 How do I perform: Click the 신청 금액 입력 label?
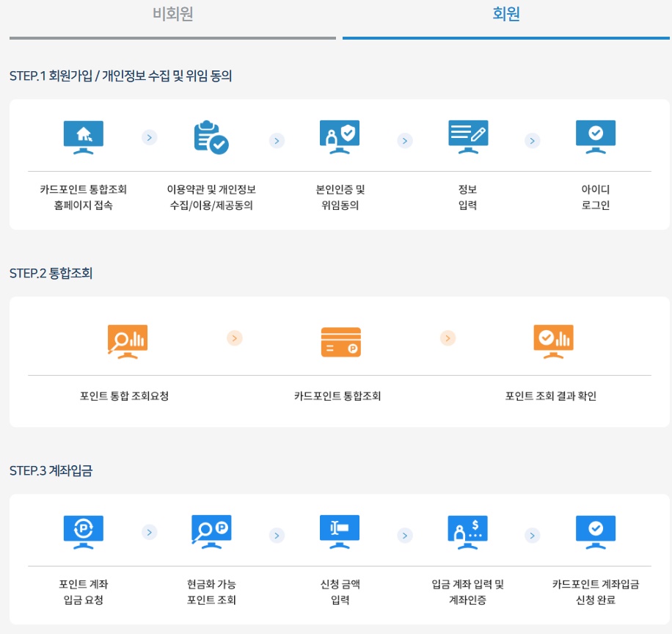pos(340,592)
